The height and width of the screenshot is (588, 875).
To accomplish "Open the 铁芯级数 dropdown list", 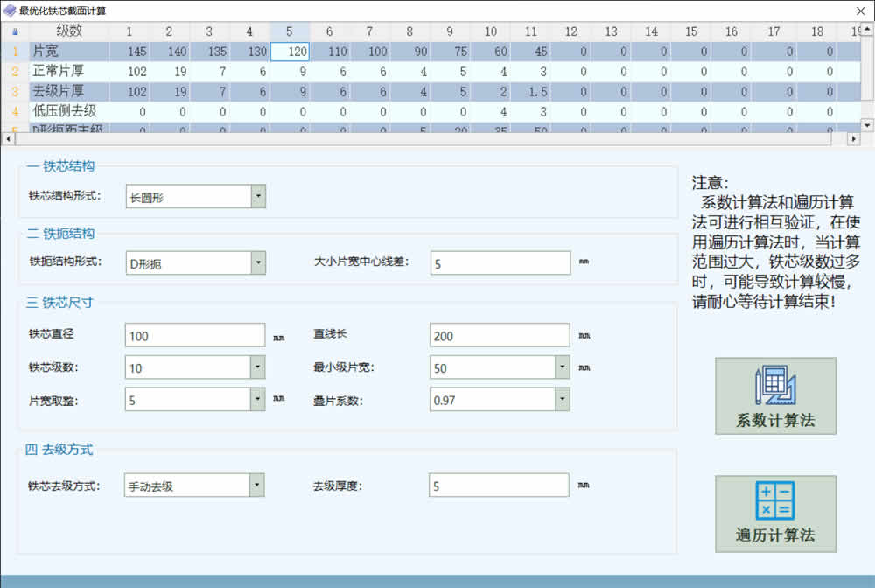I will (258, 368).
